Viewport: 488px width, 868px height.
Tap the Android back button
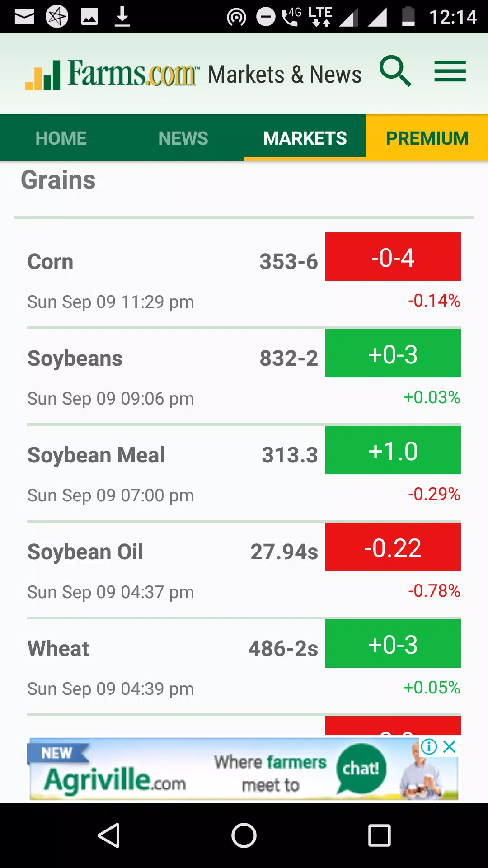(x=109, y=835)
